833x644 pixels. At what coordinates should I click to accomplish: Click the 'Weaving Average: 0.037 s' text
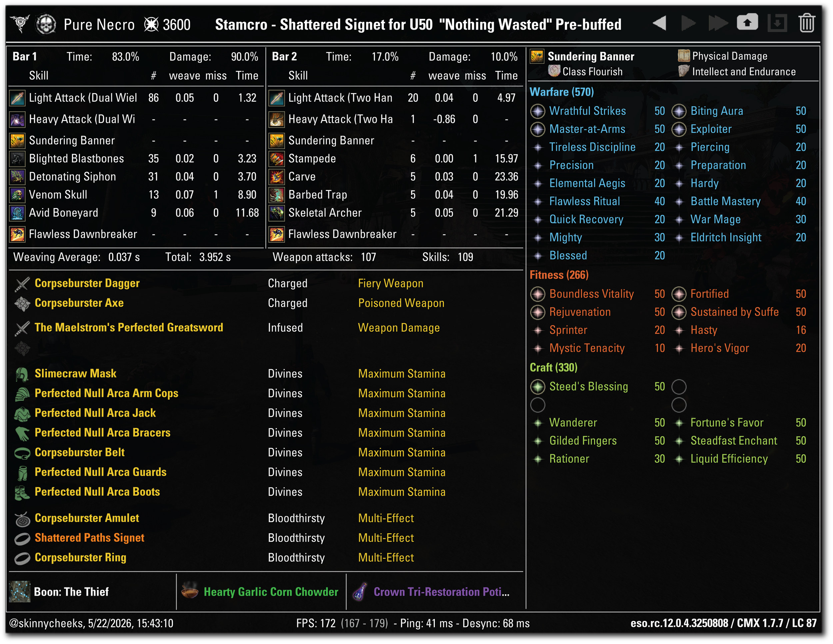[76, 257]
